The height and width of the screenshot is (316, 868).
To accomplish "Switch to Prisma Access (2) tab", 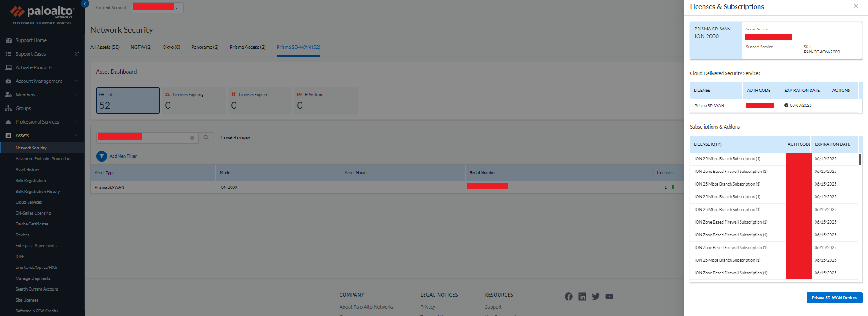I will point(248,47).
